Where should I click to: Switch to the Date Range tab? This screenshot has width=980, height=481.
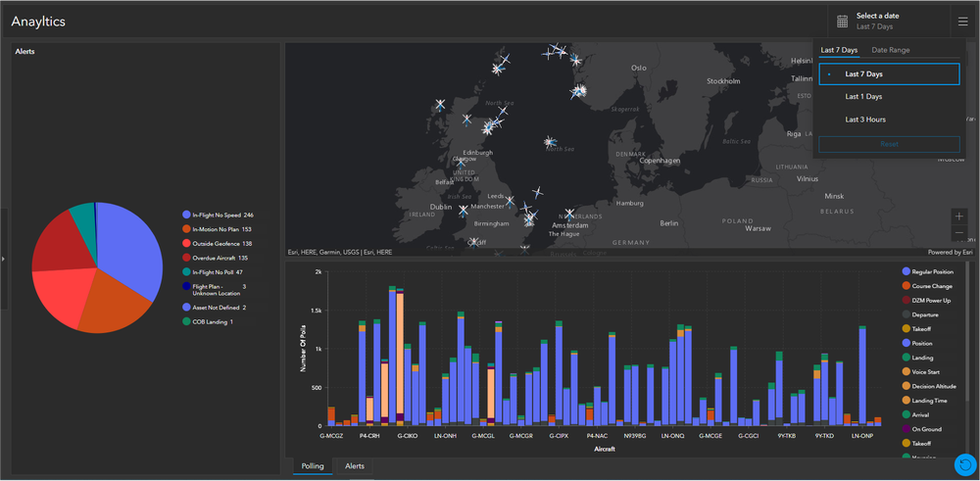click(x=891, y=50)
